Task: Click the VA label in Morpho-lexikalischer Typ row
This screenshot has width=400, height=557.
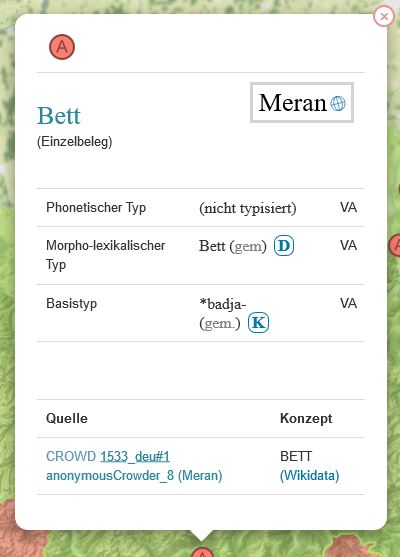Action: pyautogui.click(x=348, y=245)
